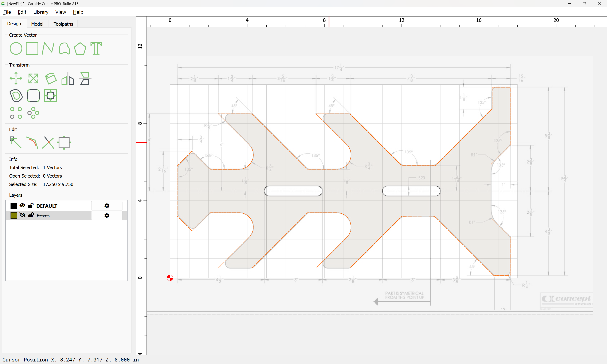Select the DEFAULT layer row
Screen dimensions: 607x364
point(66,206)
